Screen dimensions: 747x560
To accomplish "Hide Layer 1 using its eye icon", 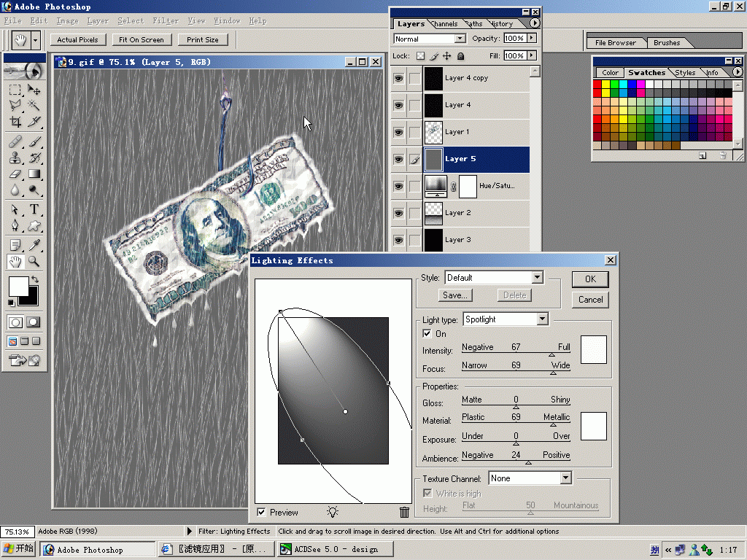I will 399,133.
